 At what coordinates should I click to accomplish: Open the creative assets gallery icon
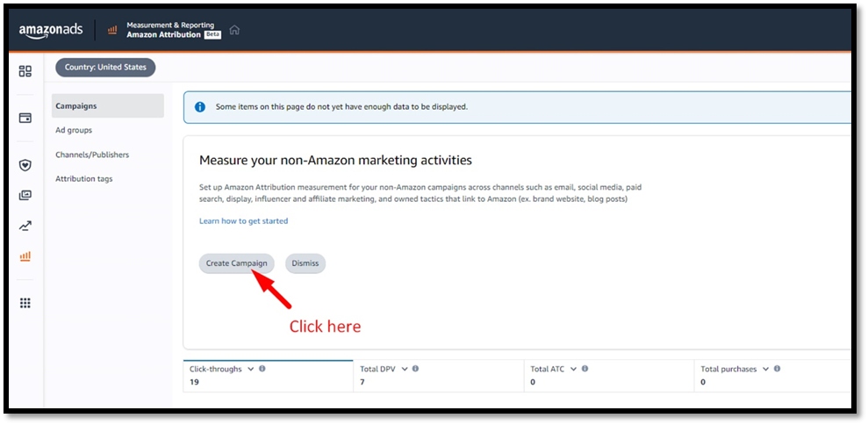tap(25, 195)
